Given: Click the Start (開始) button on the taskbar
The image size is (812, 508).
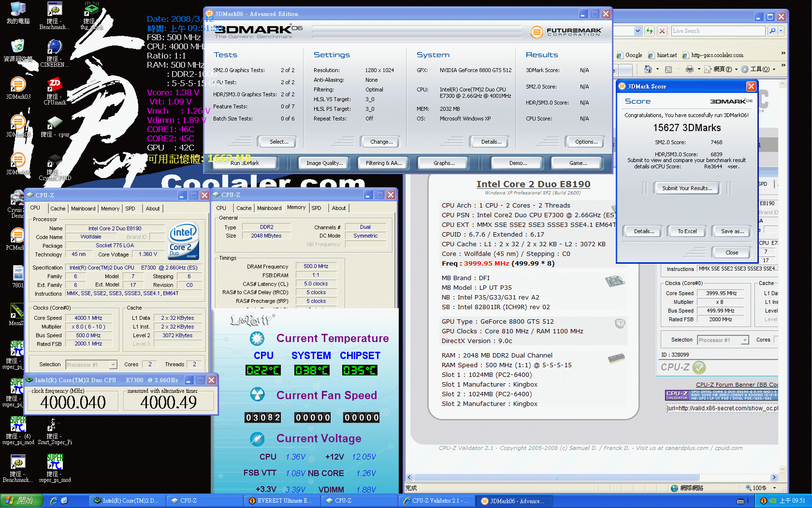Looking at the screenshot, I should pyautogui.click(x=22, y=501).
